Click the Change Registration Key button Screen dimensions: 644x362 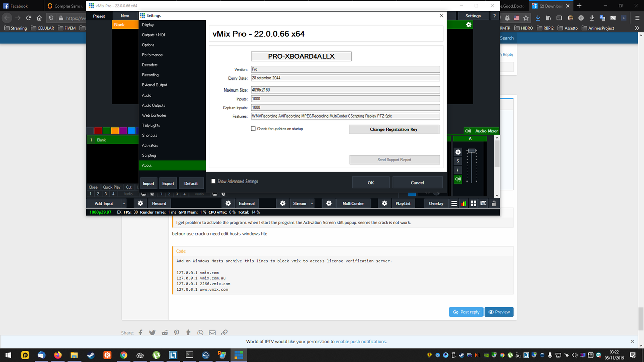[394, 129]
